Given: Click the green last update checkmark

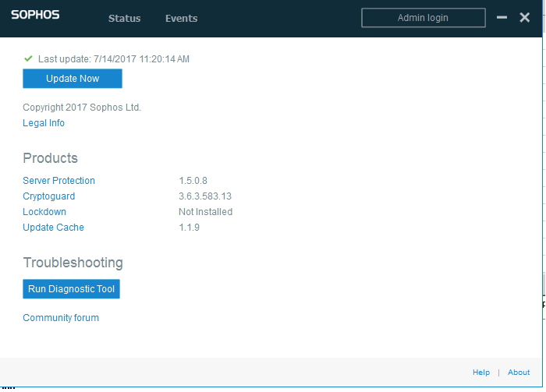Looking at the screenshot, I should pos(28,58).
